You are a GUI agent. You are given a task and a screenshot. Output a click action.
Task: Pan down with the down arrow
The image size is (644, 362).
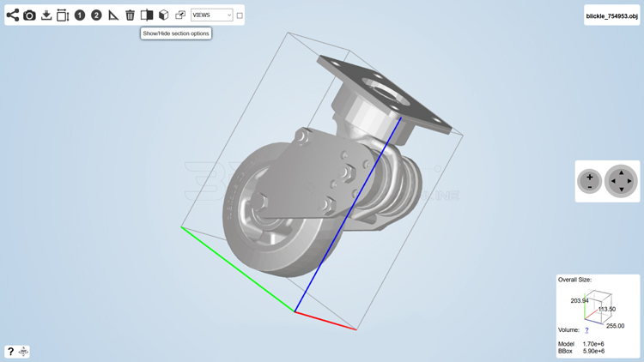[621, 190]
